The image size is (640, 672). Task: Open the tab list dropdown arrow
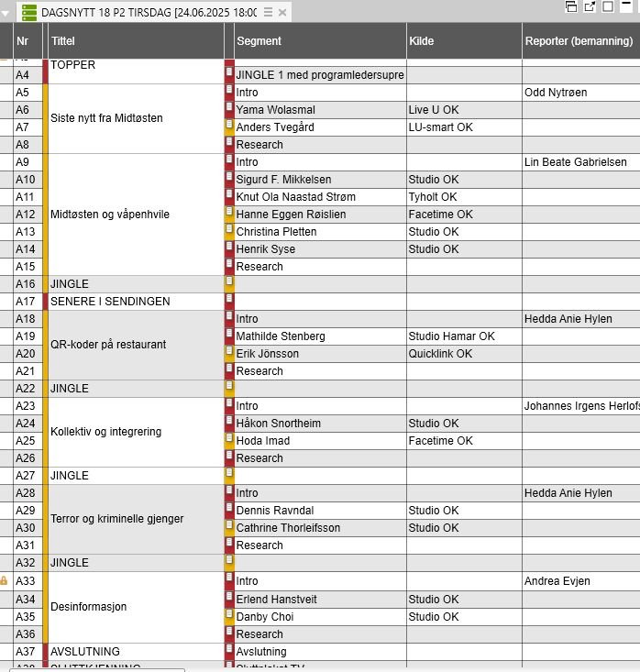pos(6,13)
